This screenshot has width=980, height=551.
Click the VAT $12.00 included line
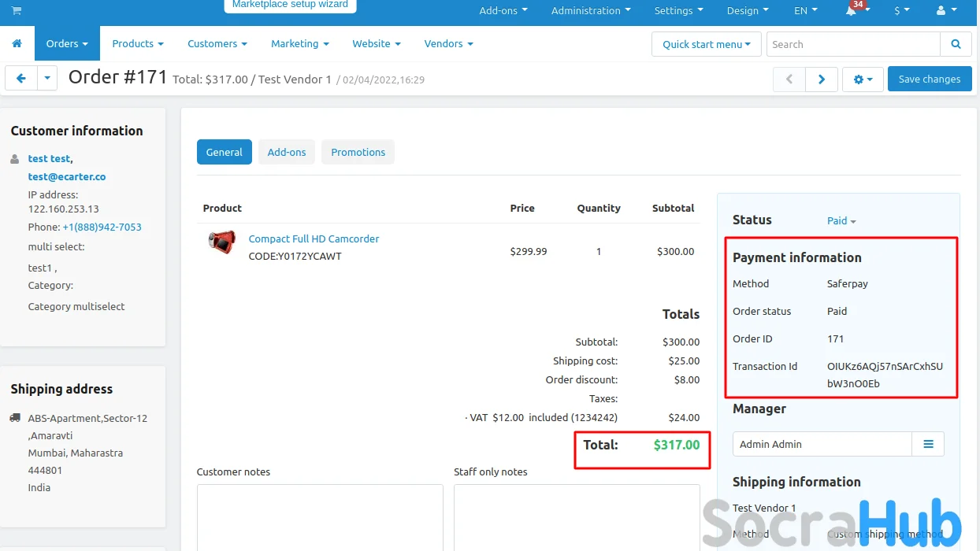point(541,418)
